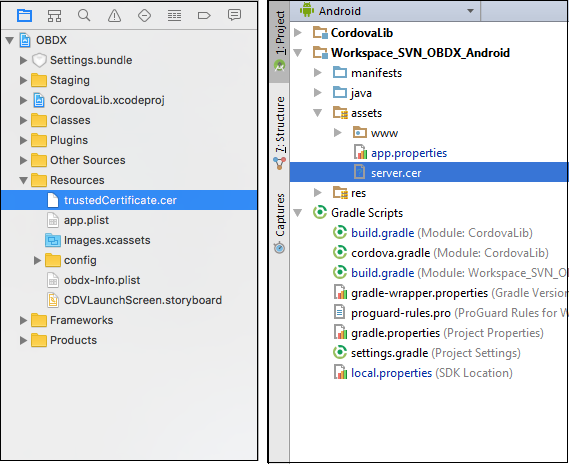Screen dimensions: 569x464
Task: Expand the res folder
Action: (318, 192)
